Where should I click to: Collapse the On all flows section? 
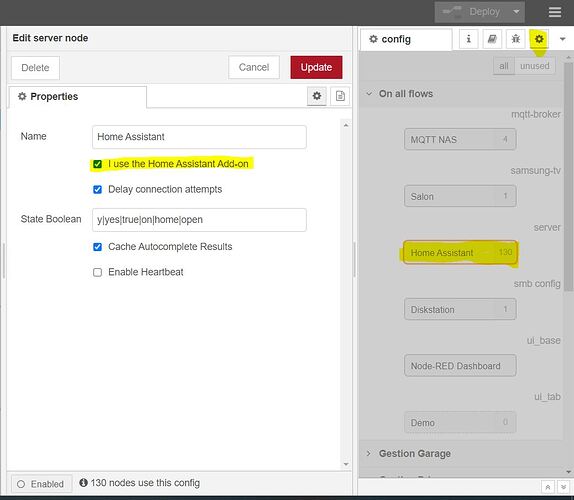pyautogui.click(x=369, y=94)
